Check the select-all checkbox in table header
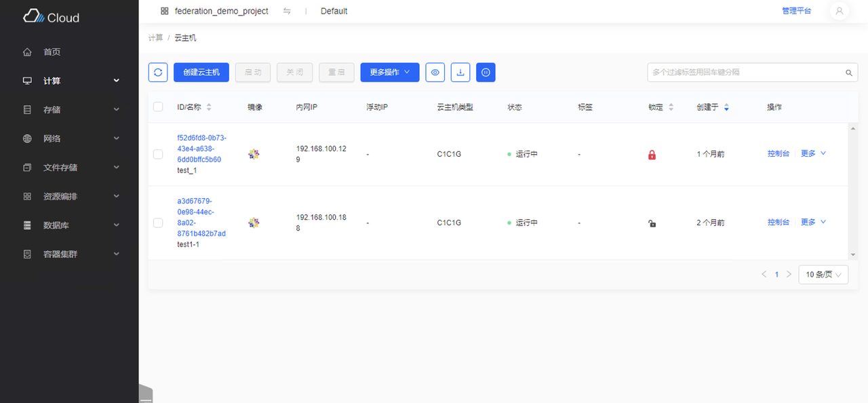The image size is (868, 403). tap(158, 107)
